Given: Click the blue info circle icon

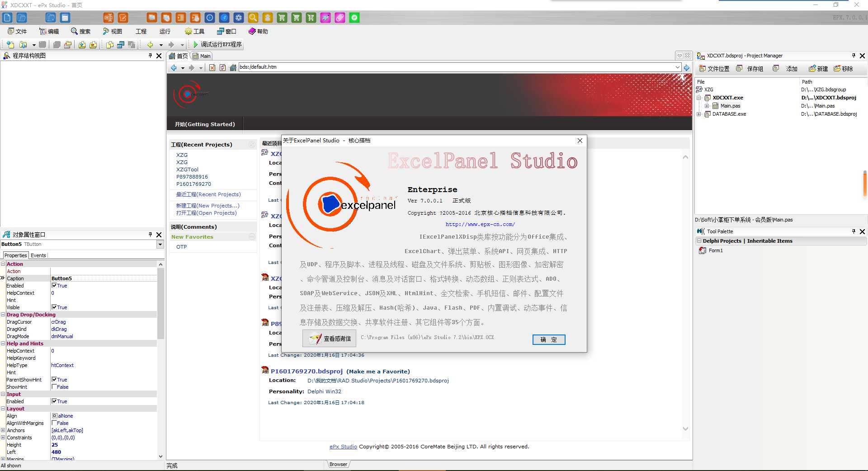Looking at the screenshot, I should [x=224, y=18].
